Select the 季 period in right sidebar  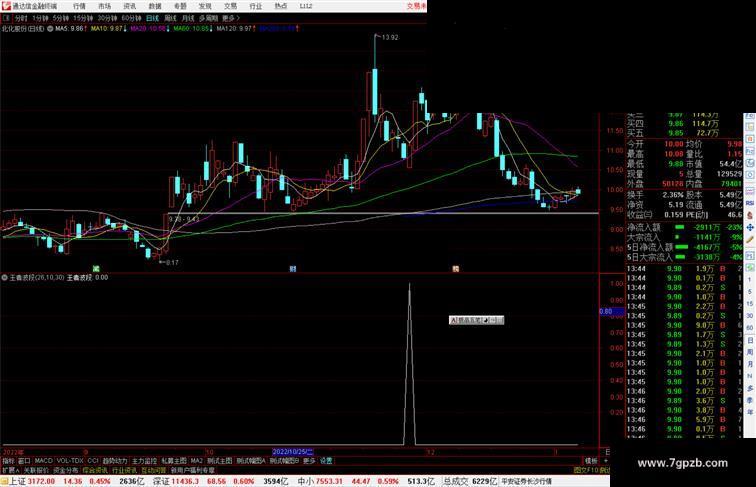click(750, 400)
